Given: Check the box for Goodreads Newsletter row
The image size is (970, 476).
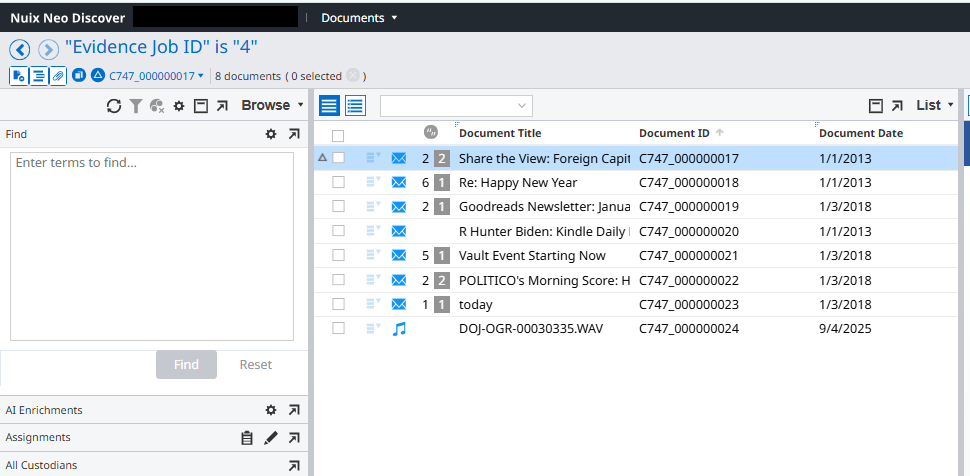Looking at the screenshot, I should 338,206.
